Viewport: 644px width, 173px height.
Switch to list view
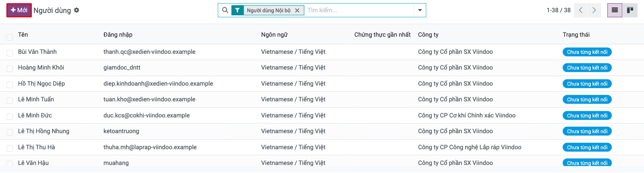click(x=615, y=10)
